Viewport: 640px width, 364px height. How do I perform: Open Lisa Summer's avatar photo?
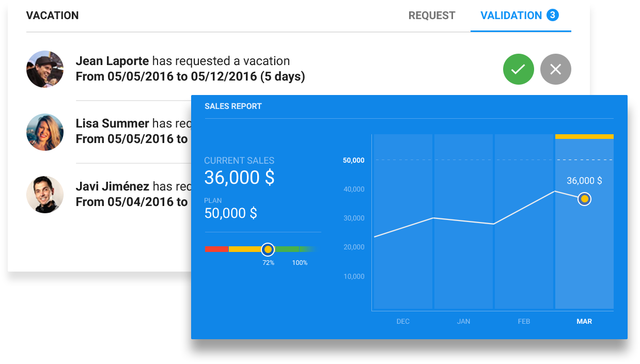(x=45, y=132)
